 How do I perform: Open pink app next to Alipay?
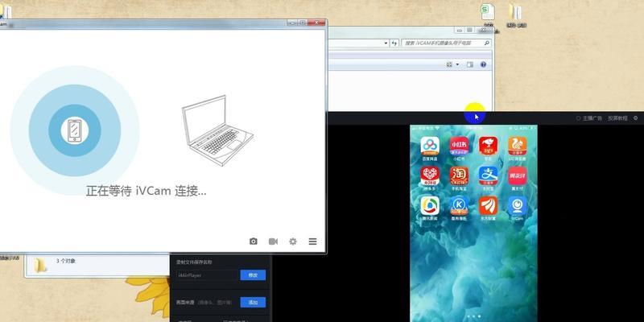[517, 175]
